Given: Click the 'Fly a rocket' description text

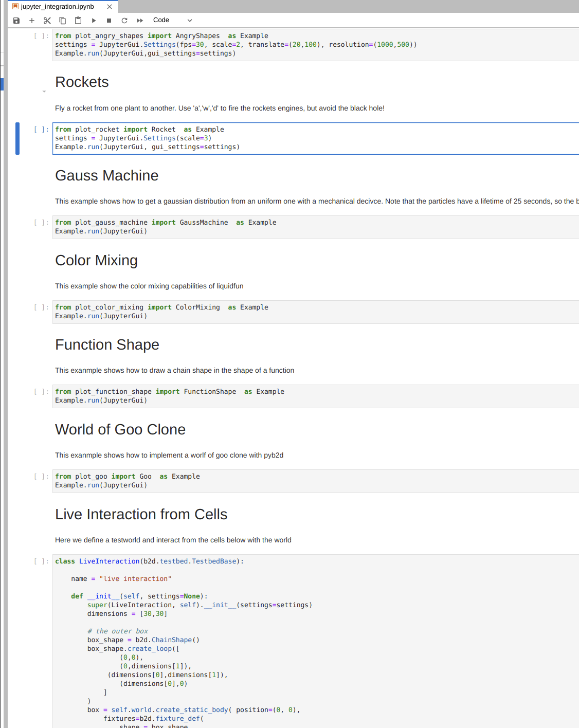Looking at the screenshot, I should click(220, 108).
